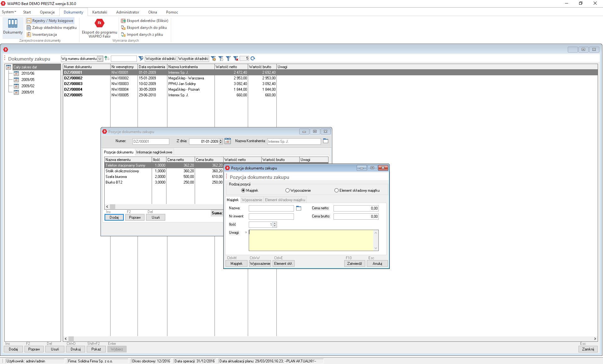Click the Zatwierdź button
Screen dimensions: 603x364
pos(354,264)
